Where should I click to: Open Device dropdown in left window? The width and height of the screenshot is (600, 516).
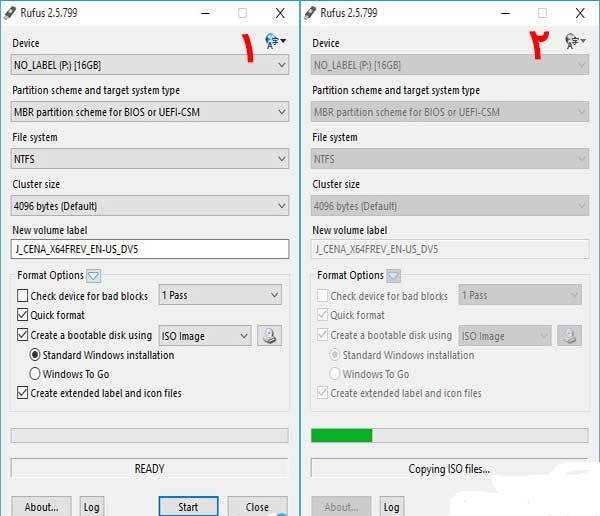[150, 65]
